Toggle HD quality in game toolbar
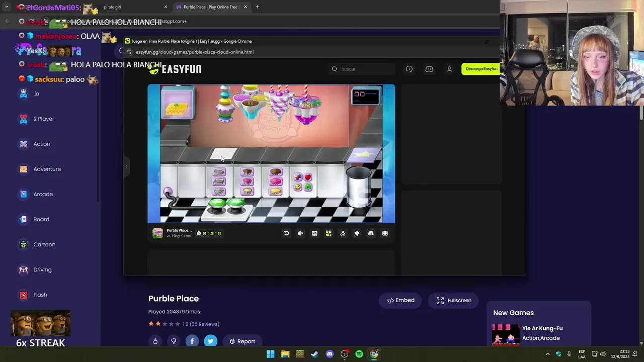This screenshot has height=362, width=644. (x=314, y=233)
